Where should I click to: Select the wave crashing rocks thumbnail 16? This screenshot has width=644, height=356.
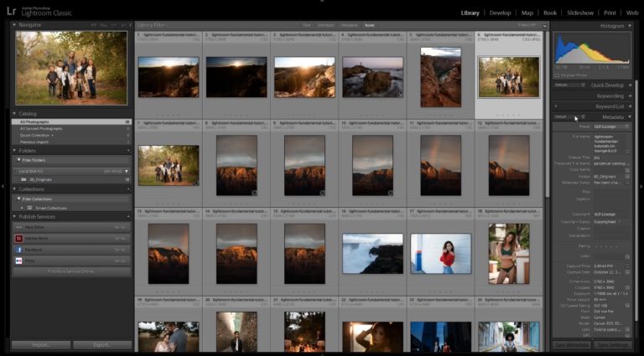pyautogui.click(x=372, y=254)
